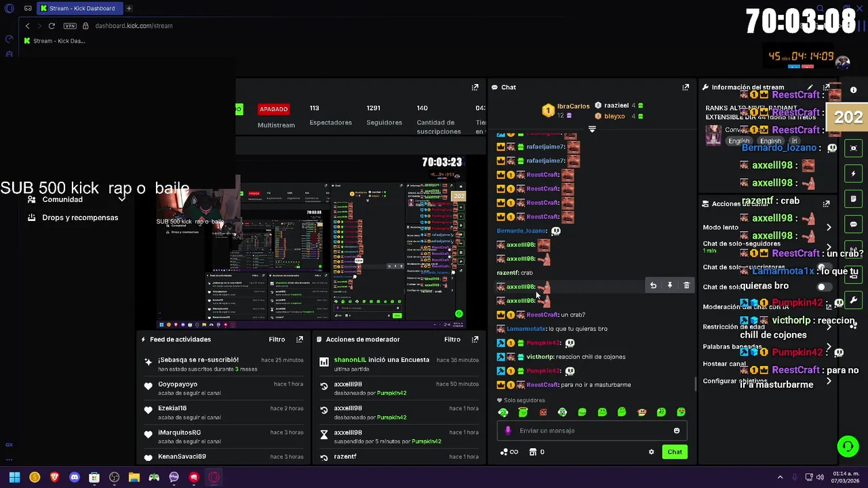Click the reply icon on hovered chat message
The image size is (868, 488).
coord(653,286)
